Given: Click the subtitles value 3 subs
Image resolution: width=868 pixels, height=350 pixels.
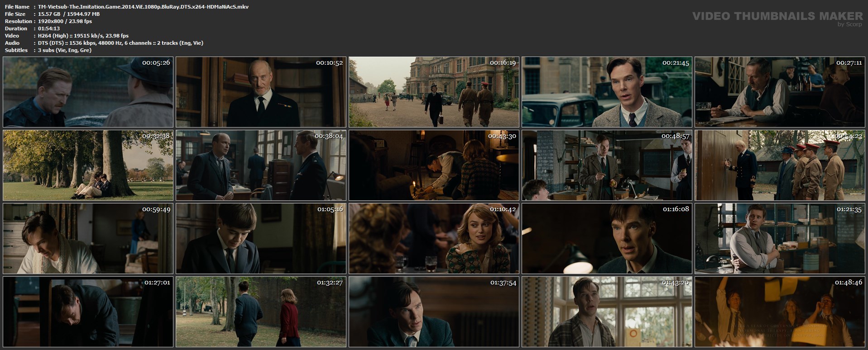Looking at the screenshot, I should click(x=65, y=50).
